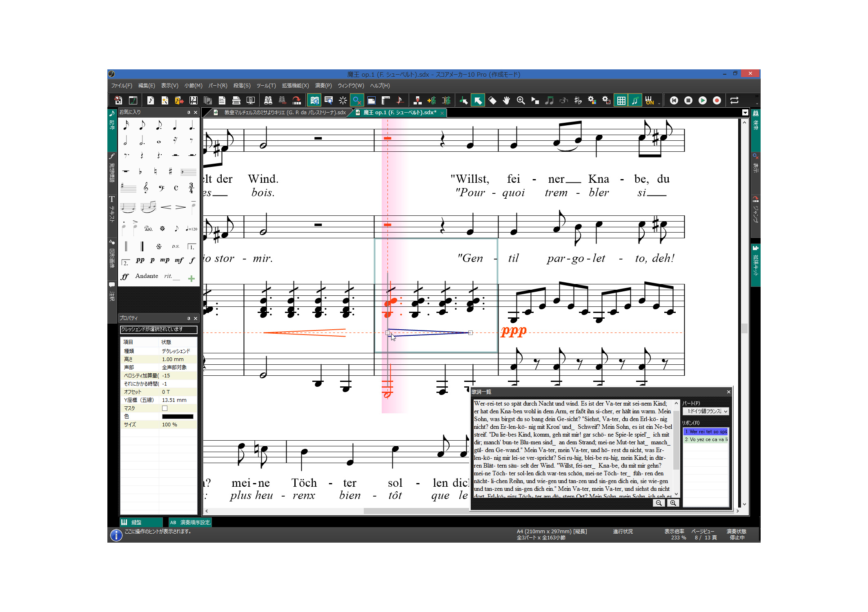The width and height of the screenshot is (868, 612).
Task: Click the ppp dynamic mark in score
Action: [514, 330]
